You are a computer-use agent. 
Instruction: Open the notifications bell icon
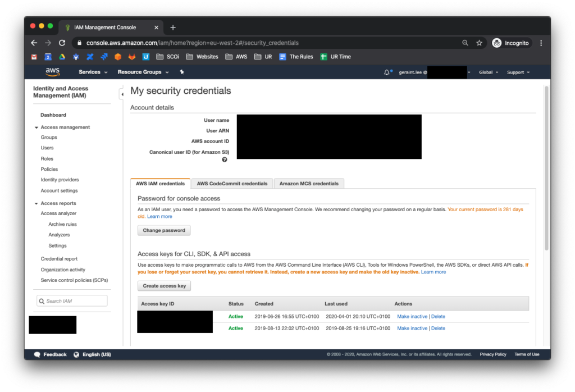pos(387,72)
